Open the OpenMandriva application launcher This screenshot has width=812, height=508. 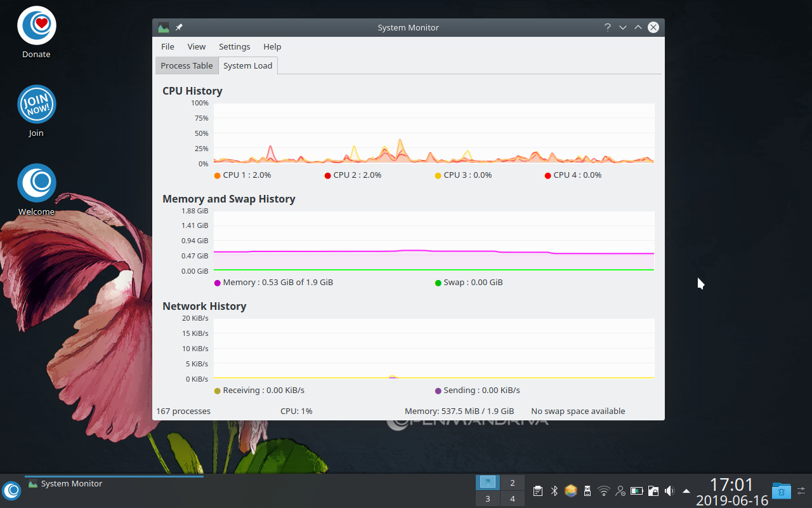click(x=11, y=490)
